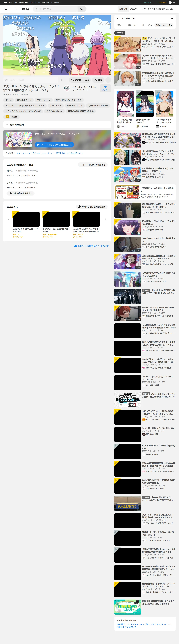The height and width of the screenshot is (644, 179).
Task: Click the P icon beside タグ編集
Action: tap(7, 117)
